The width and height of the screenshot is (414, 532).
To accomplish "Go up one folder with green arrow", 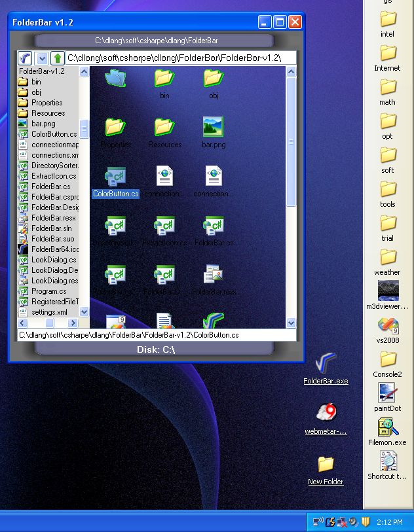I will pos(58,58).
